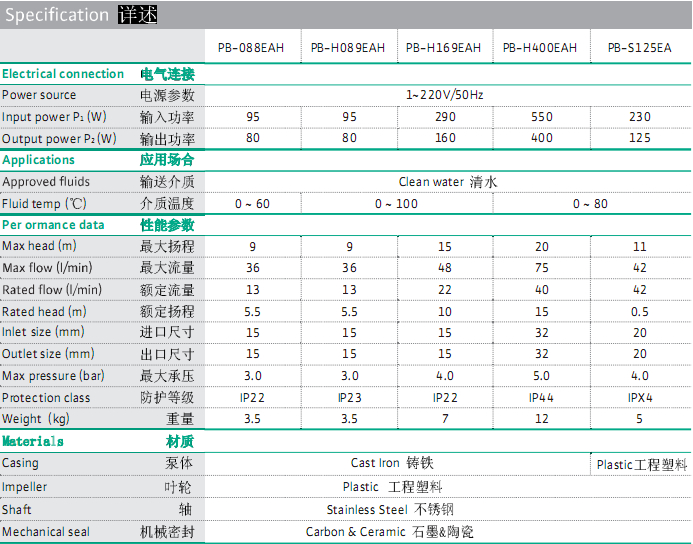Select the PB-S125EA column header
Viewport: 693px width, 544px height.
640,48
